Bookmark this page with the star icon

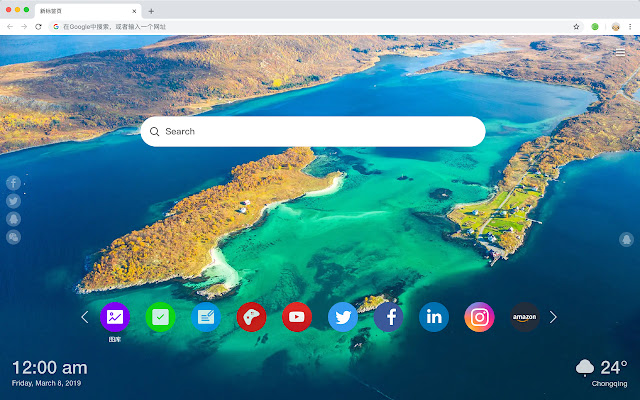pos(576,26)
